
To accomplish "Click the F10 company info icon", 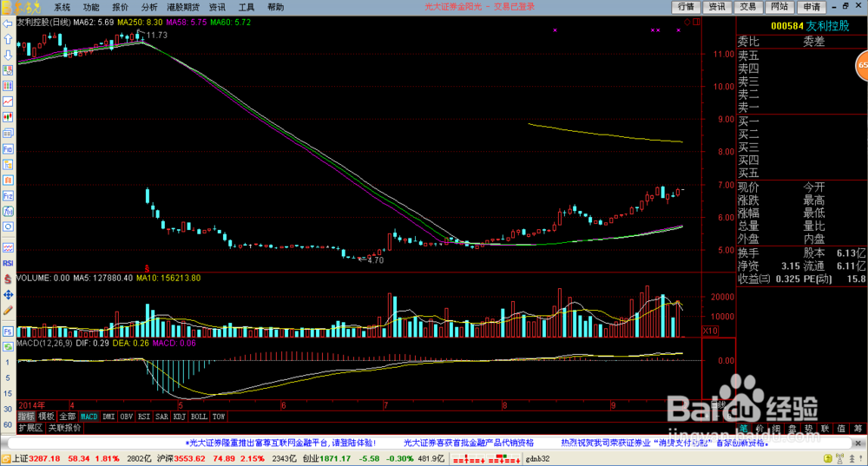I will point(8,149).
